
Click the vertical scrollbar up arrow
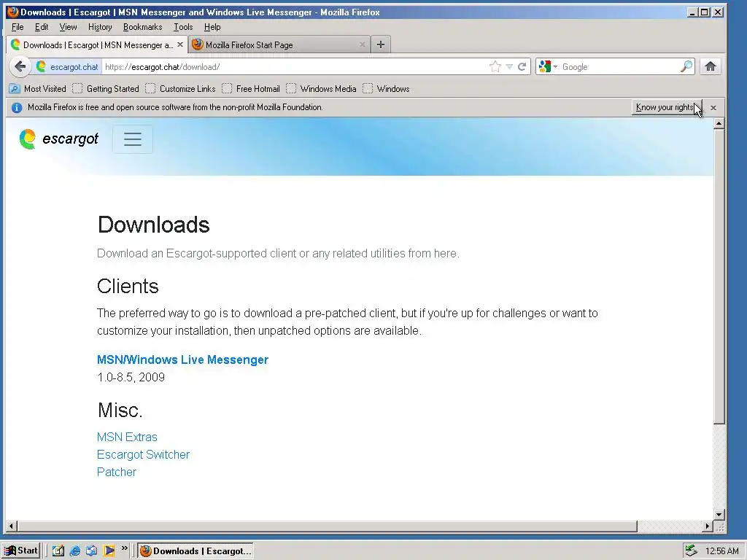tap(719, 123)
